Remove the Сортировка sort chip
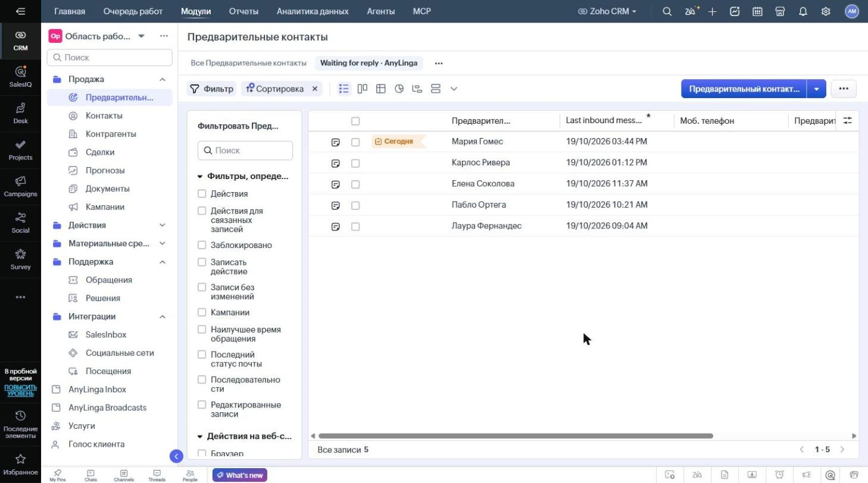The width and height of the screenshot is (868, 483). [315, 89]
